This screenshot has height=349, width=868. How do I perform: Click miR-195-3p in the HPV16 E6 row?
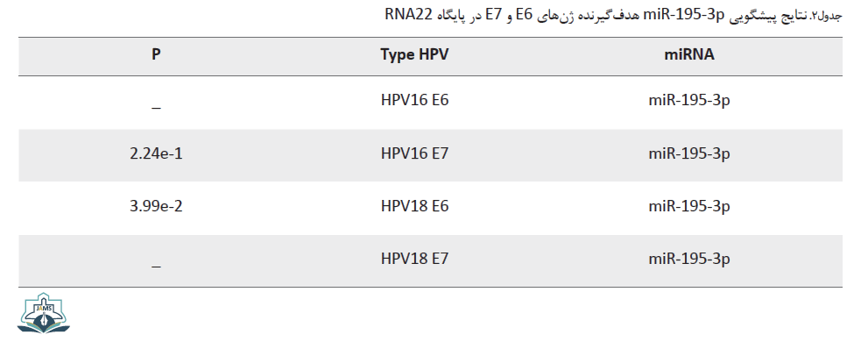[x=689, y=102]
